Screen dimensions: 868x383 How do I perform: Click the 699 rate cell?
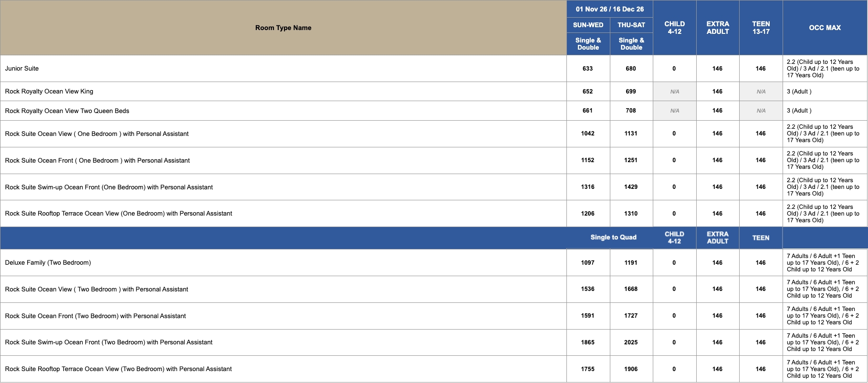(x=631, y=92)
